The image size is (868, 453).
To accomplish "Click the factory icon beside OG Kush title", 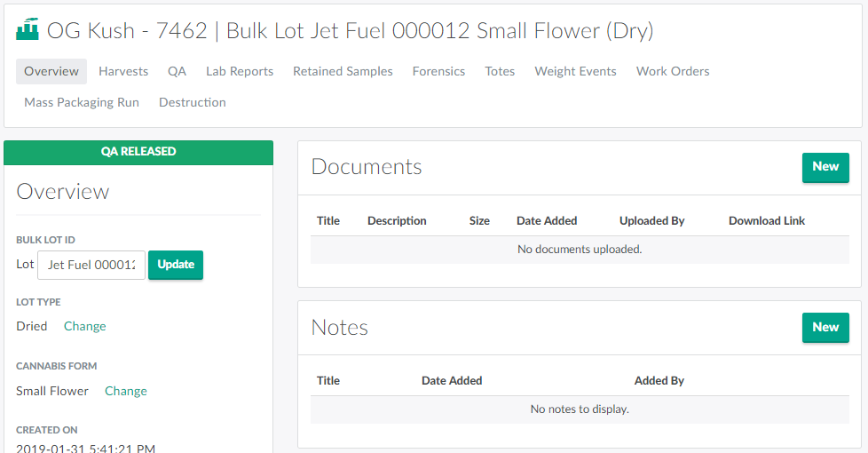I will [x=28, y=30].
